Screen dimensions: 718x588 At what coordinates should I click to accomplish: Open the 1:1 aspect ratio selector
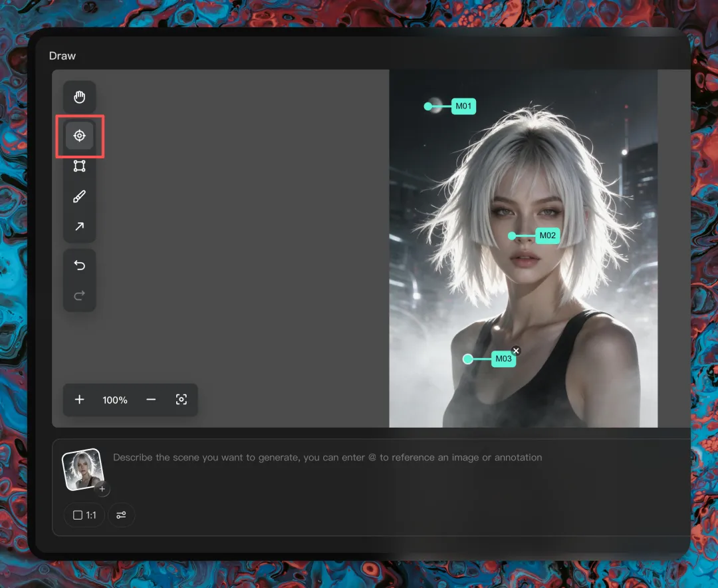[x=84, y=515]
